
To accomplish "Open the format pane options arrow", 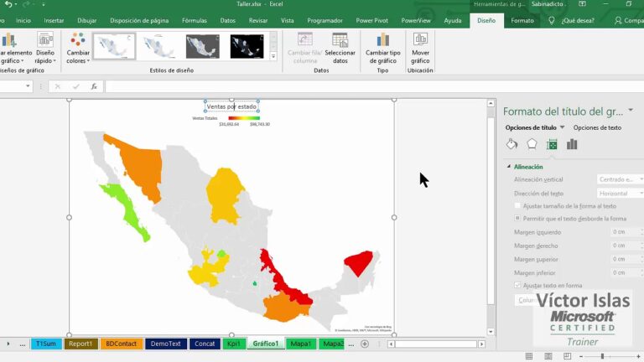I will (631, 111).
